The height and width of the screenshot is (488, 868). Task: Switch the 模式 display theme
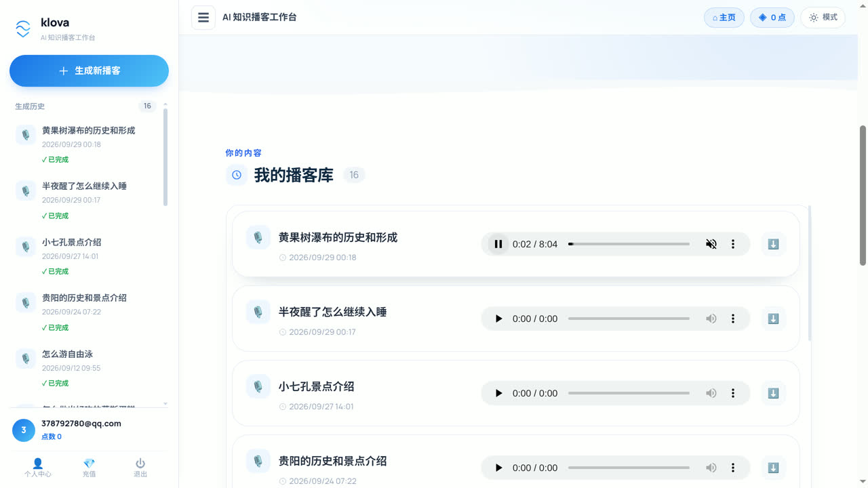coord(823,18)
